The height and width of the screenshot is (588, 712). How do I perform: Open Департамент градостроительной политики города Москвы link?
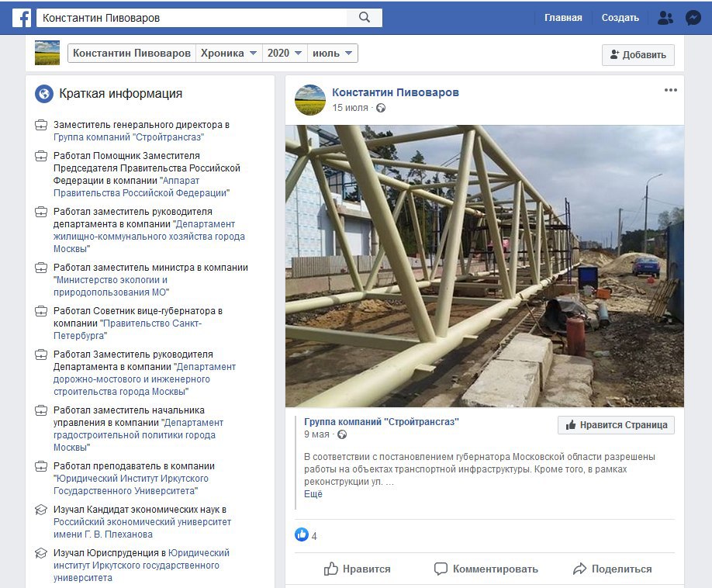138,435
